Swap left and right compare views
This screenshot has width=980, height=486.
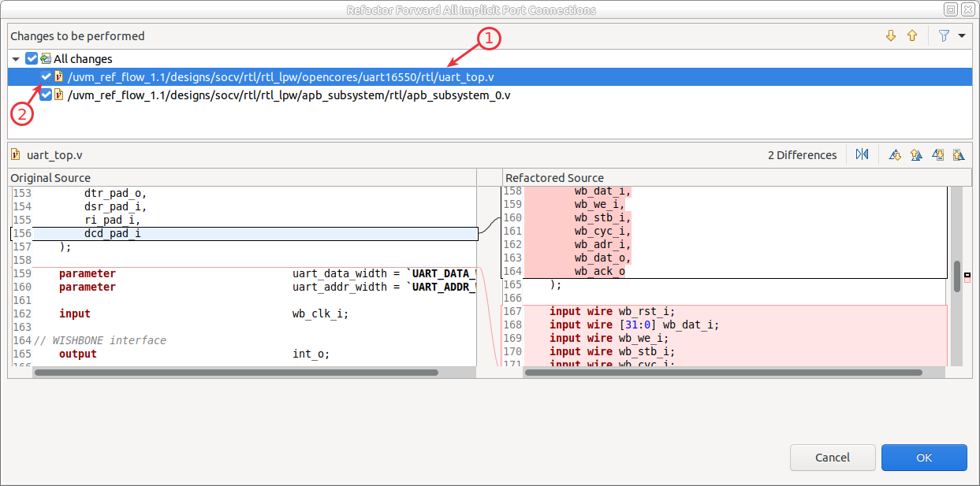tap(862, 154)
